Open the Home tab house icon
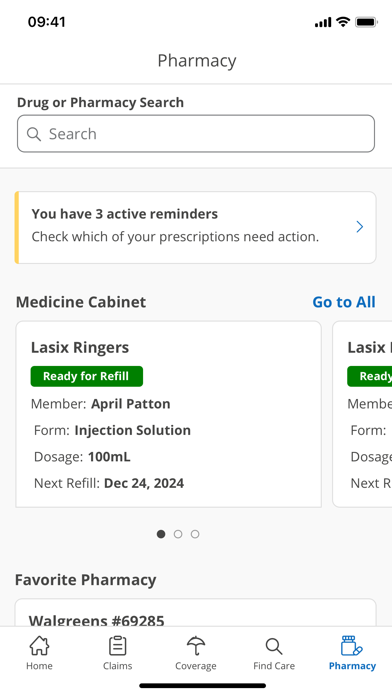This screenshot has height=696, width=392. click(x=39, y=646)
